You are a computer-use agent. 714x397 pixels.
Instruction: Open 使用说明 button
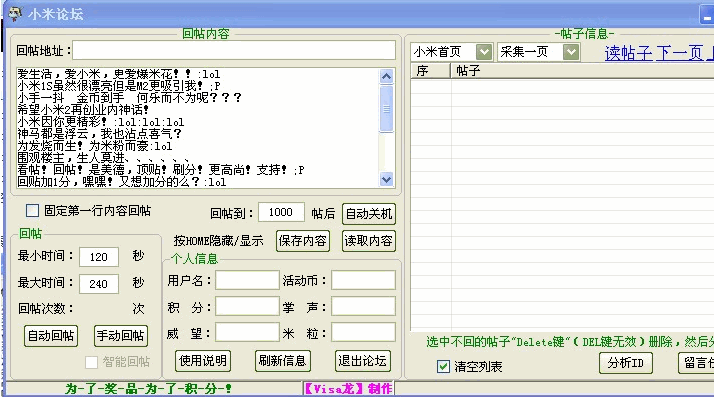[x=203, y=361]
